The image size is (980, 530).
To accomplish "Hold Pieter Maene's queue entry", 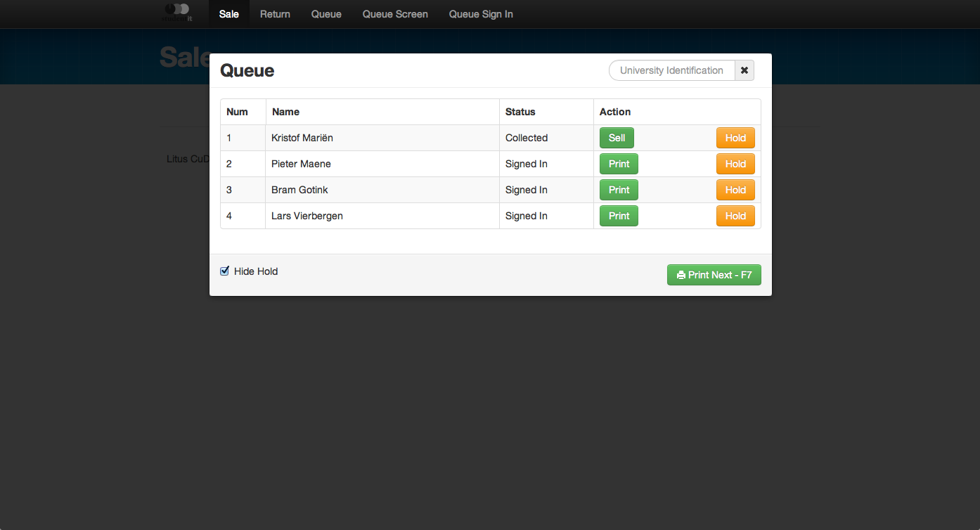I will 735,164.
